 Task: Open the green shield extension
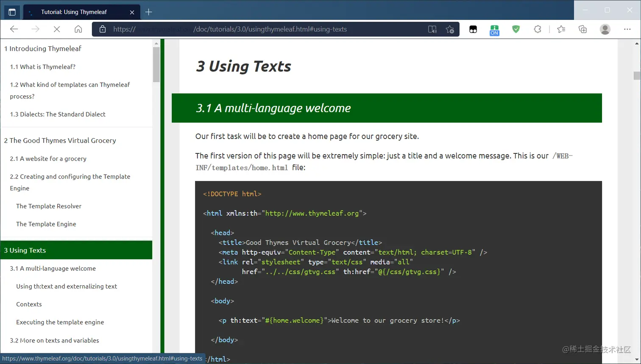[516, 29]
